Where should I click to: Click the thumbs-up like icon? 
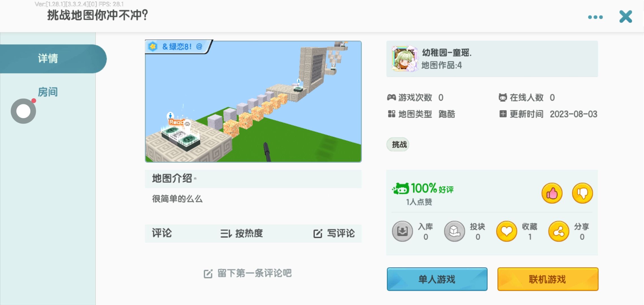click(552, 193)
